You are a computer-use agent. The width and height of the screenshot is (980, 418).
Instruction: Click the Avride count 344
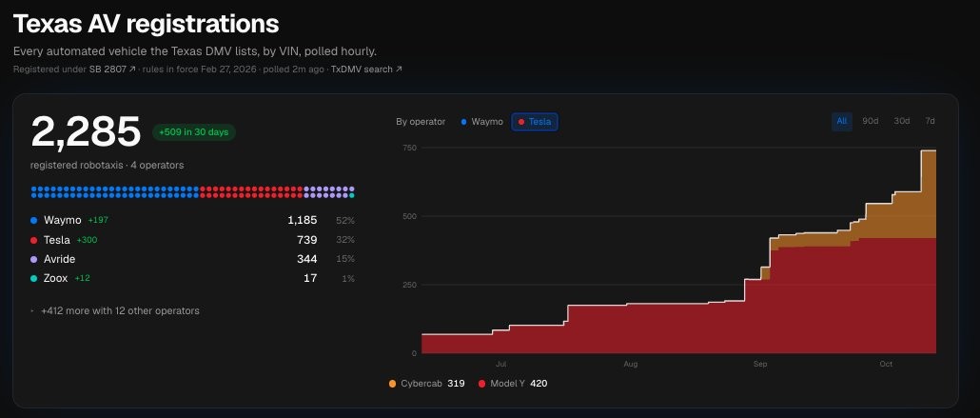coord(307,259)
